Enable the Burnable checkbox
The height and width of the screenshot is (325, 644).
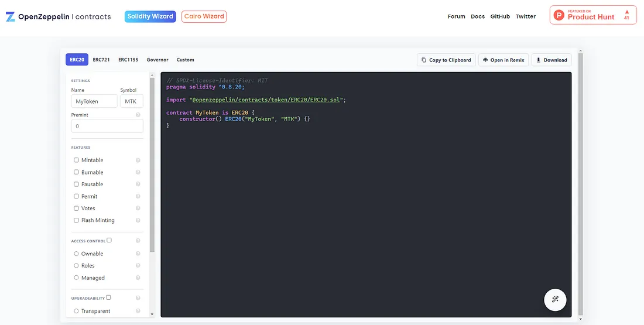pos(76,172)
